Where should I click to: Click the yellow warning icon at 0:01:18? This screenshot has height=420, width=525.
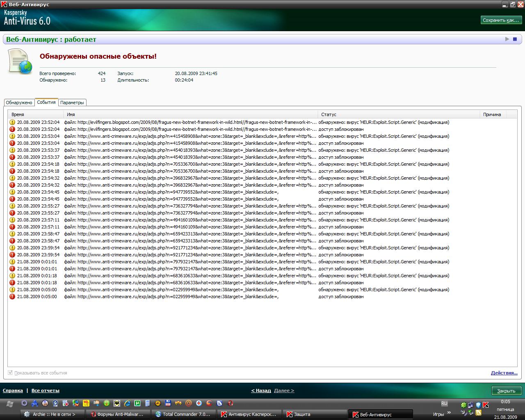[x=12, y=276]
